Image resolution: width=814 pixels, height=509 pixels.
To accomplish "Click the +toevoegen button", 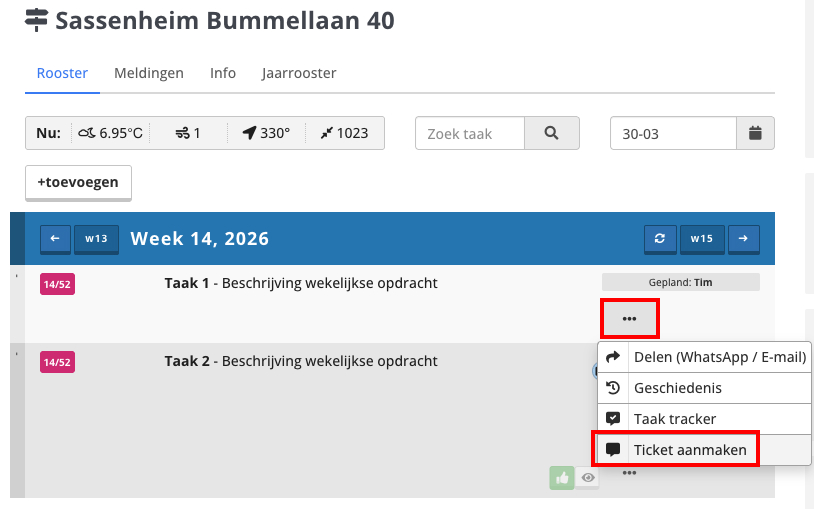I will (x=78, y=183).
